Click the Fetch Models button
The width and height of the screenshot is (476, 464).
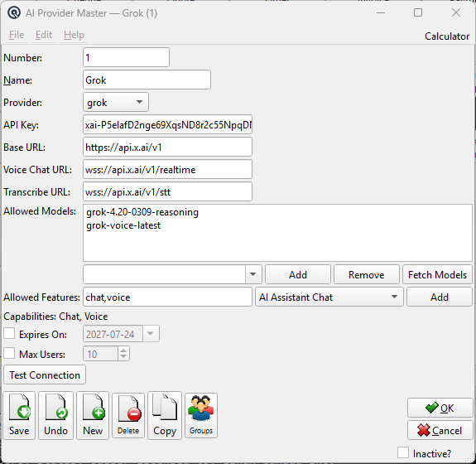pyautogui.click(x=437, y=274)
